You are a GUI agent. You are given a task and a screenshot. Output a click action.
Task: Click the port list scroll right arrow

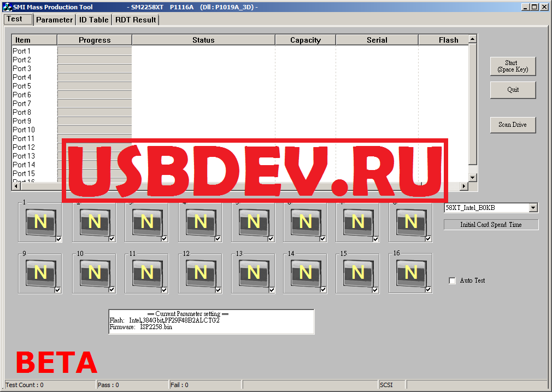(465, 186)
